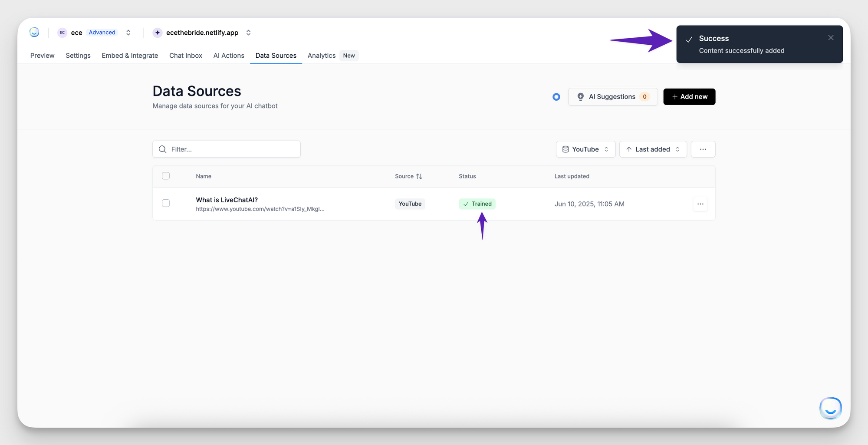Click the chatbot sparkle icon

158,33
